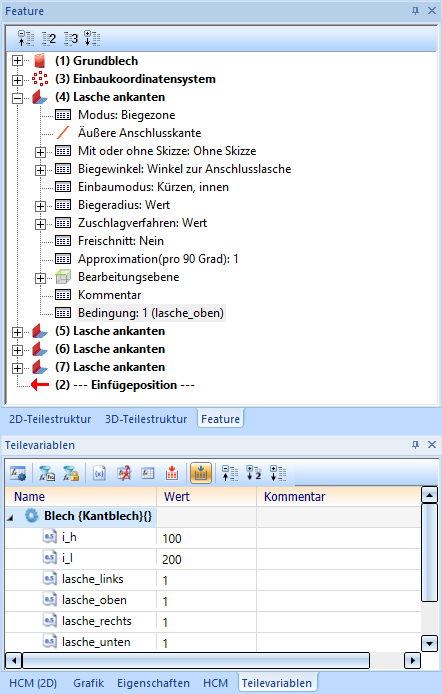Collapse all variables in Teilevariablen toolbar
442x694 pixels.
(x=230, y=473)
